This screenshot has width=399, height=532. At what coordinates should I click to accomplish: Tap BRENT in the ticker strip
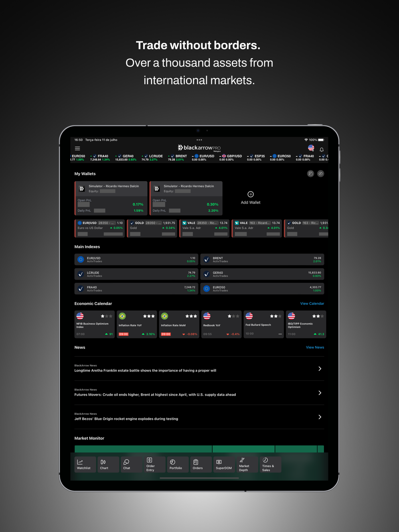177,158
